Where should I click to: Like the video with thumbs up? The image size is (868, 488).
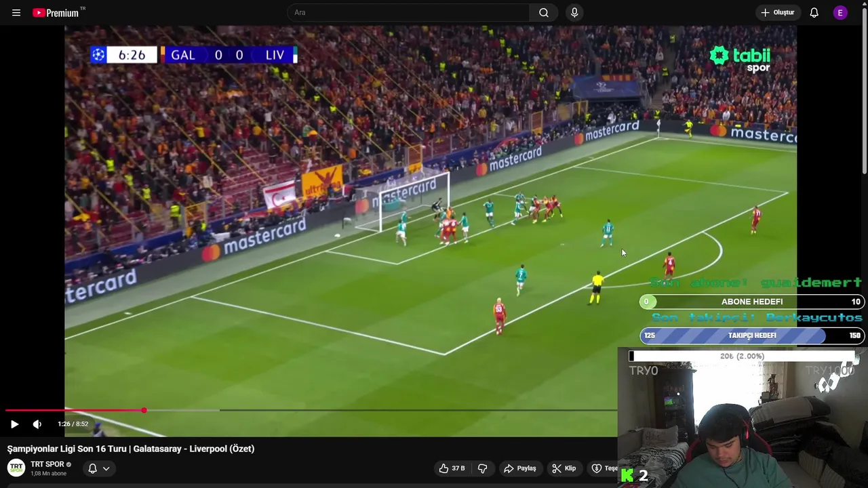pos(452,468)
